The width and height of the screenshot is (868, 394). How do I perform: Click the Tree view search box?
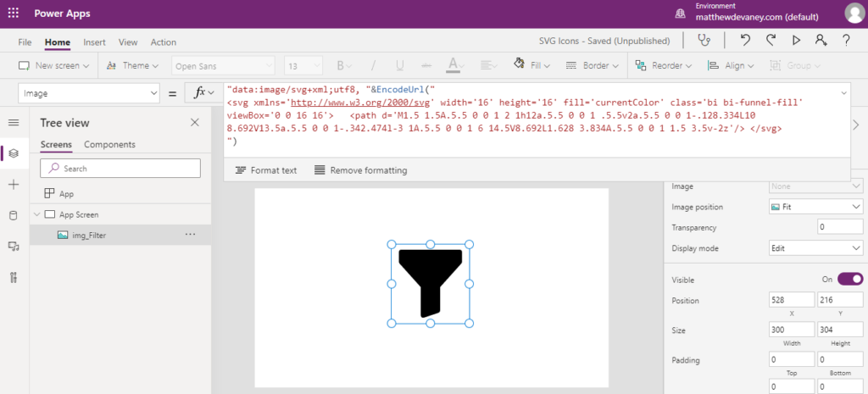[120, 169]
